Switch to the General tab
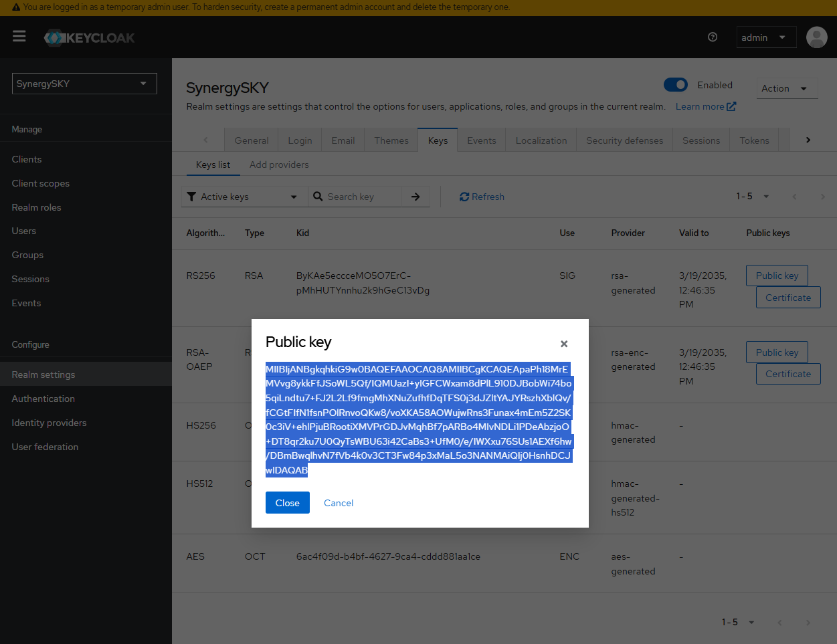This screenshot has height=644, width=837. click(252, 140)
